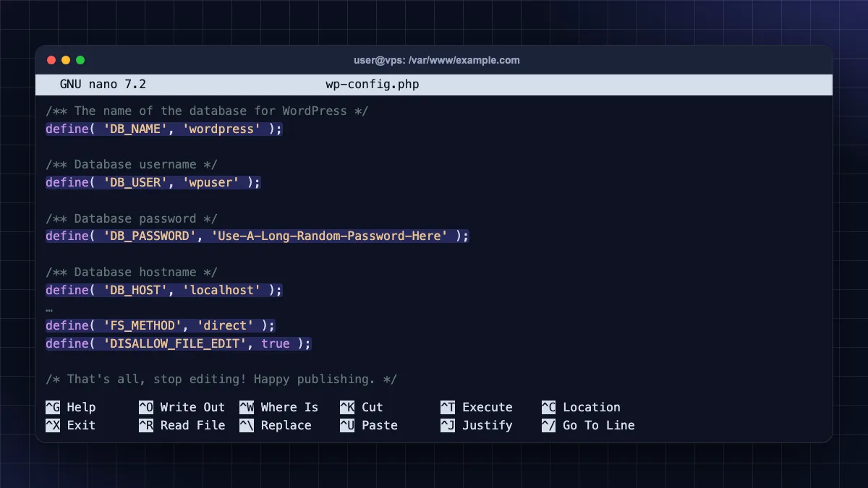Click the ^W Where Is shortcut

point(279,407)
